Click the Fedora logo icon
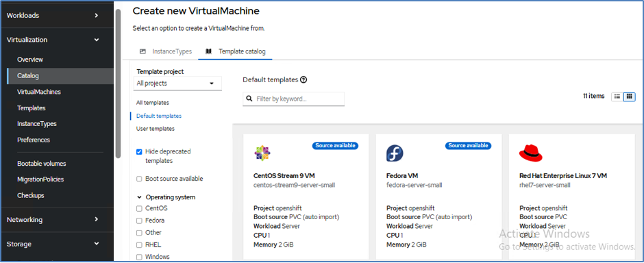Viewport: 644px width, 263px height. click(395, 153)
